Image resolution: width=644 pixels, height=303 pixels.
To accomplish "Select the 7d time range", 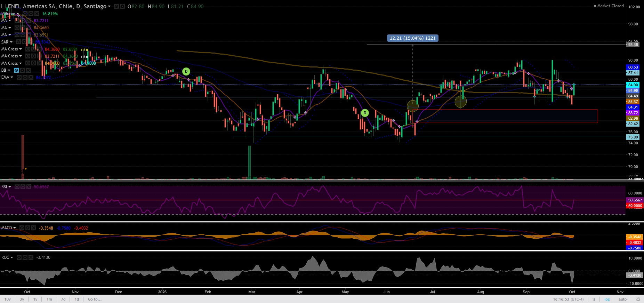I will coord(63,299).
